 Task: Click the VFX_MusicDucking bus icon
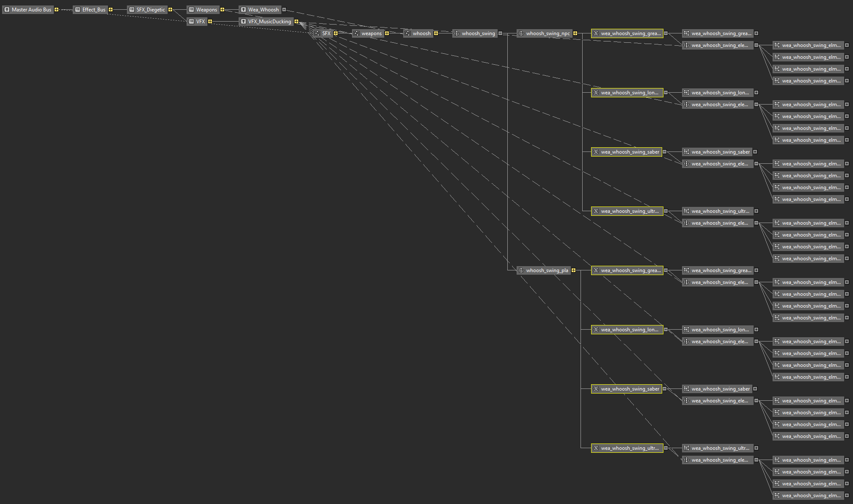[243, 22]
